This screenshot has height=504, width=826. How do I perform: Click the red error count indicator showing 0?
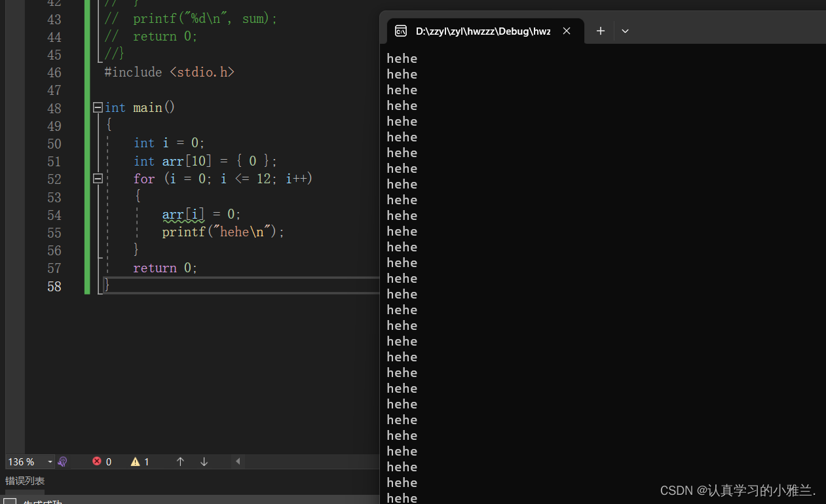coord(102,461)
